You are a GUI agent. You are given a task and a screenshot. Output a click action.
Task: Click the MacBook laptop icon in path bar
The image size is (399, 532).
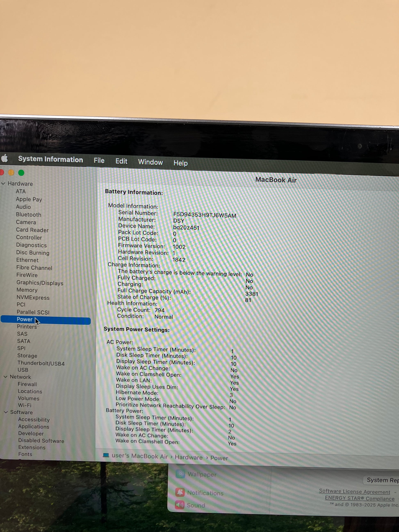(x=106, y=455)
